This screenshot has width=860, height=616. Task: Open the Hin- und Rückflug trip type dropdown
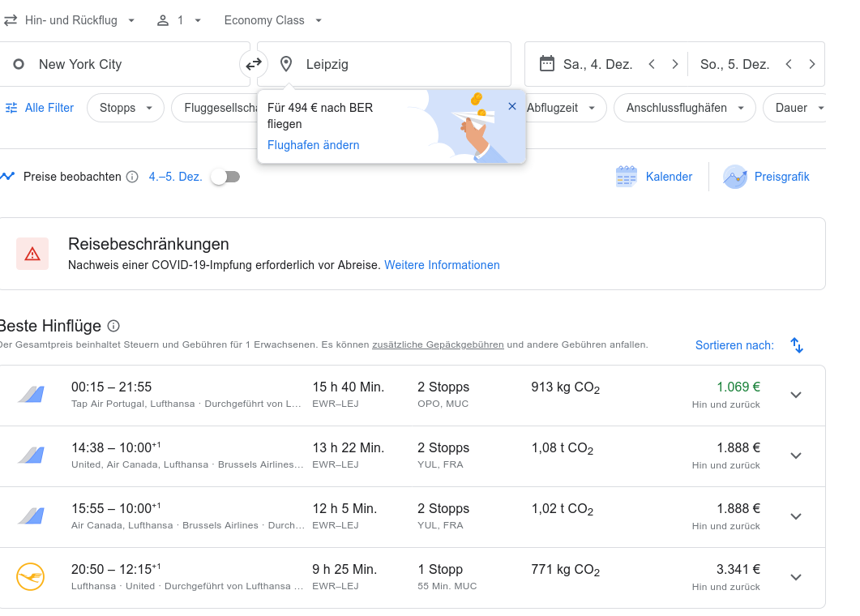70,20
